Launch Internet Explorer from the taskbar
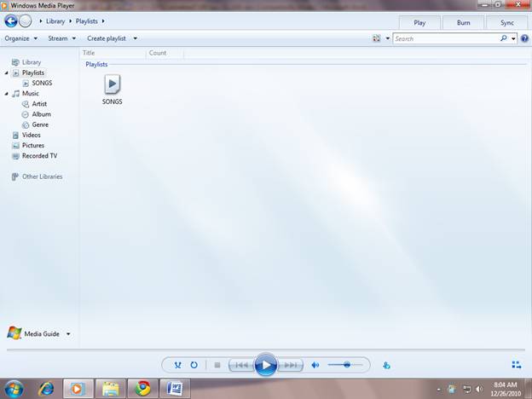Screen dimensions: 532x399 46,389
